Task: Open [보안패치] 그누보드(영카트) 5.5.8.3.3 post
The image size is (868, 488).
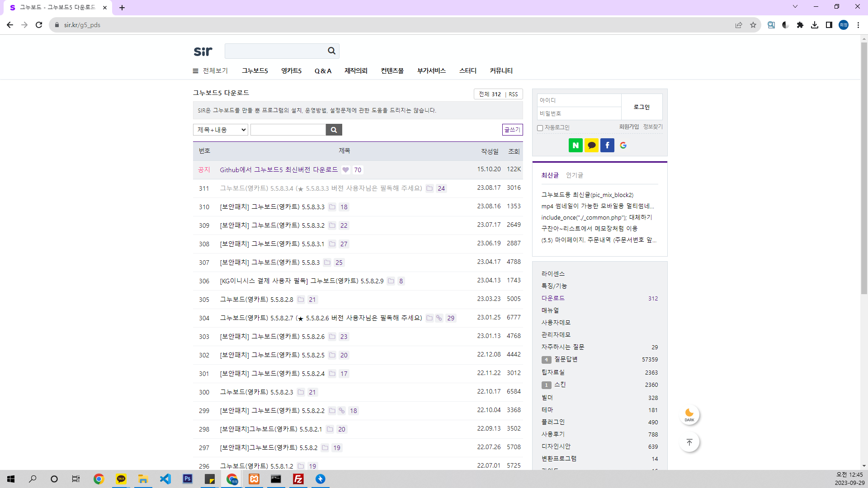Action: pyautogui.click(x=272, y=207)
